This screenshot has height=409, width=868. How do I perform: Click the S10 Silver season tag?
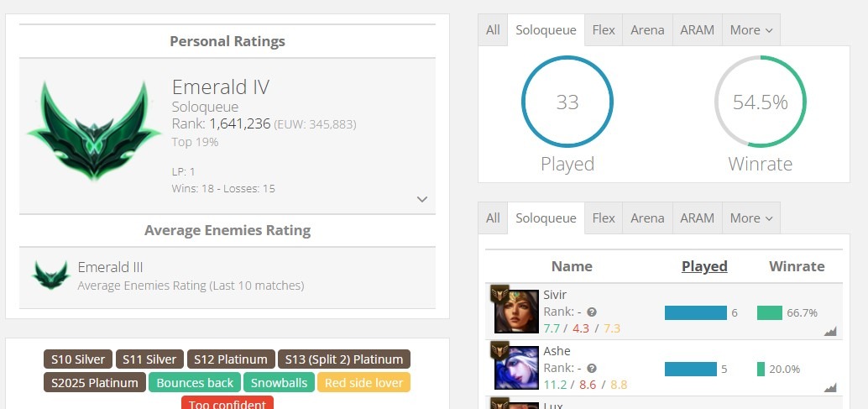78,359
